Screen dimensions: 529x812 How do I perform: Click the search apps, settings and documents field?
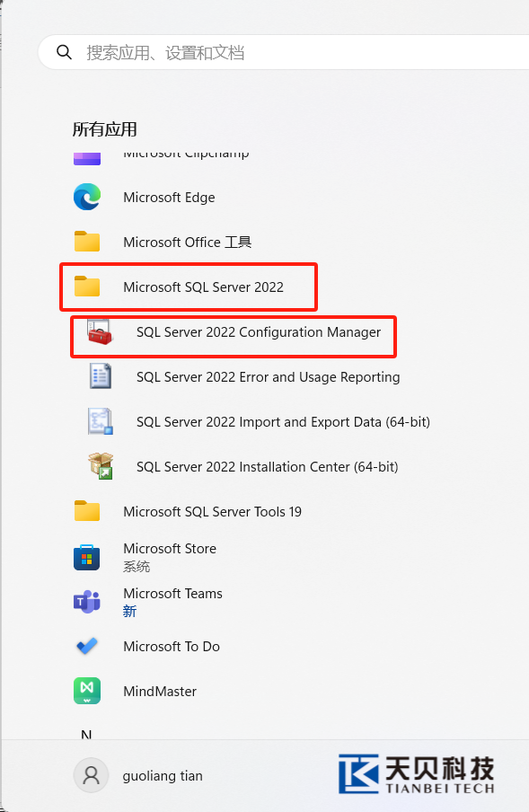[x=284, y=52]
